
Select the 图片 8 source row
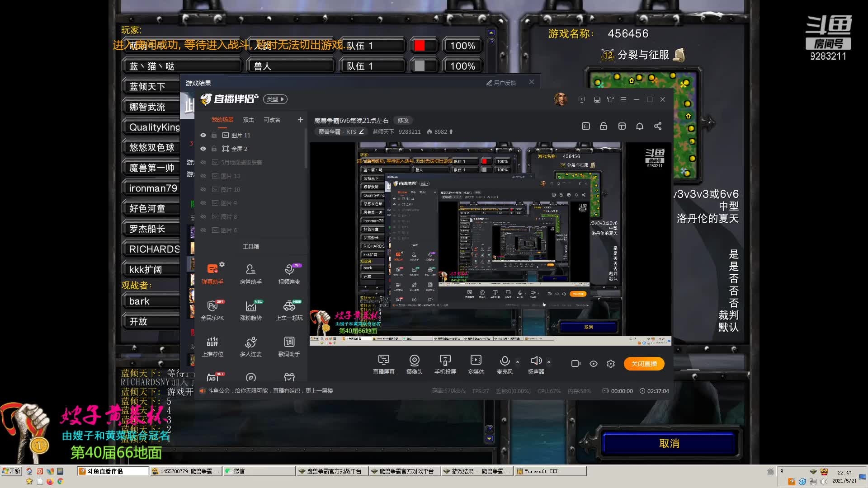coord(251,216)
